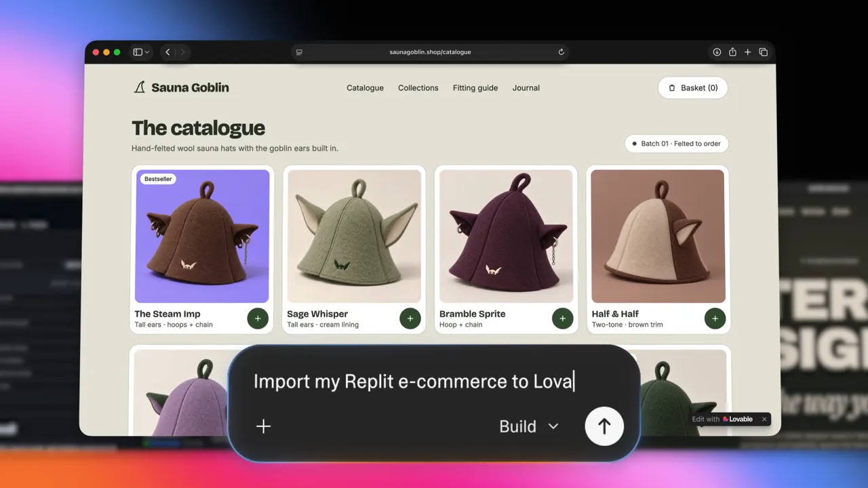
Task: Dismiss the Edit with Lovable badge
Action: coord(764,419)
